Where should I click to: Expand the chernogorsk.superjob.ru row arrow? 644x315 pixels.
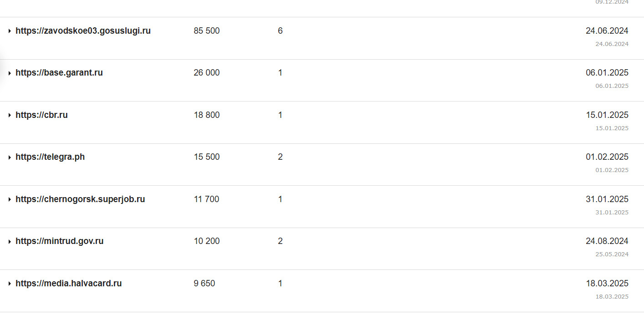coord(10,199)
